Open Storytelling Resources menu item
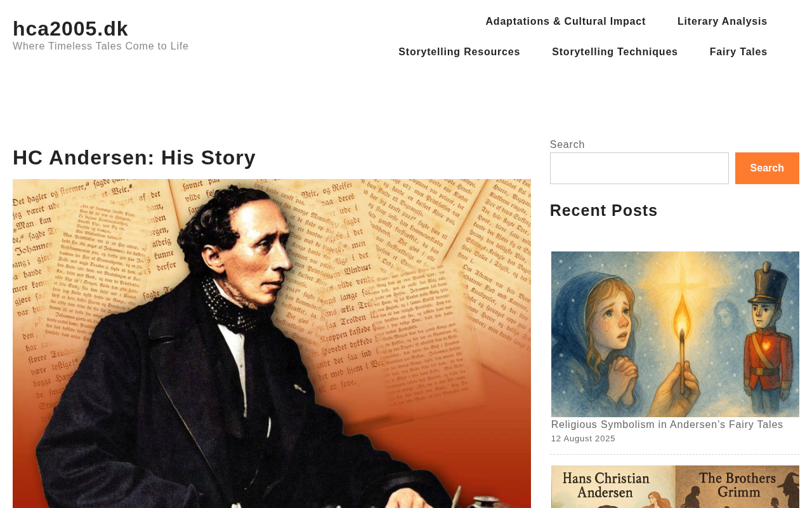Viewport: 812px width, 508px height. click(459, 52)
